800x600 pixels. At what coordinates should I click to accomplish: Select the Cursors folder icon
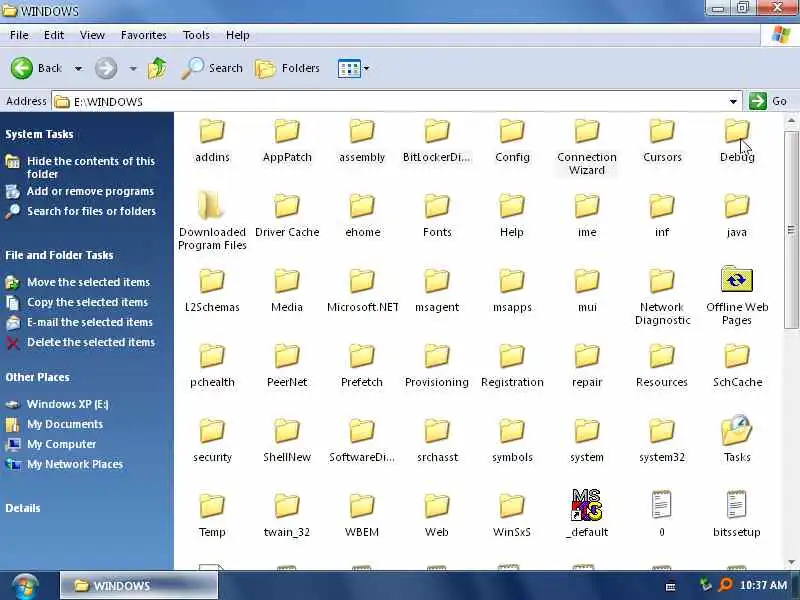pos(662,131)
